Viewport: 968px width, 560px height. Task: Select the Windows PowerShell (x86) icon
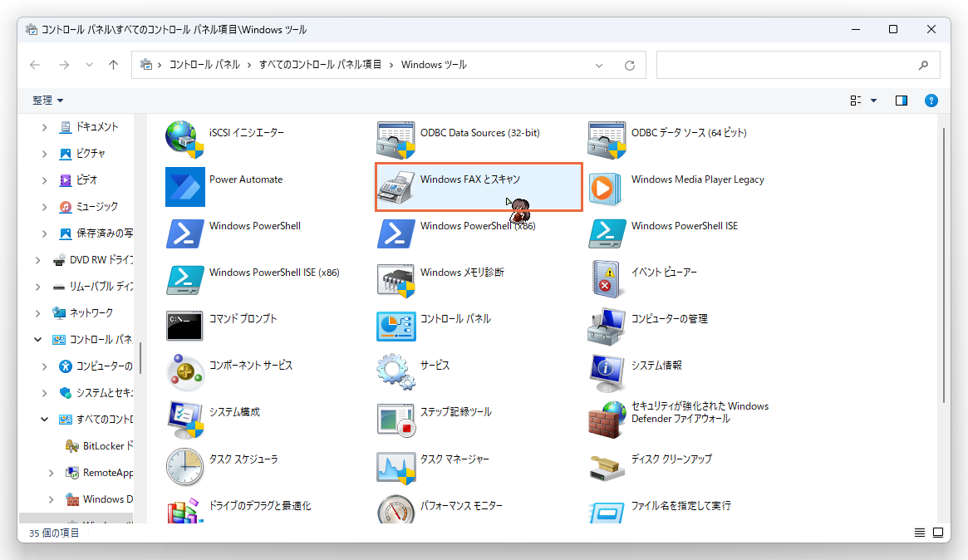click(396, 233)
